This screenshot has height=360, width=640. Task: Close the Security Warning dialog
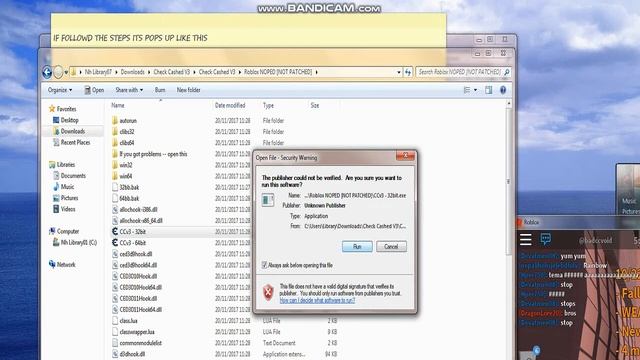(x=405, y=156)
